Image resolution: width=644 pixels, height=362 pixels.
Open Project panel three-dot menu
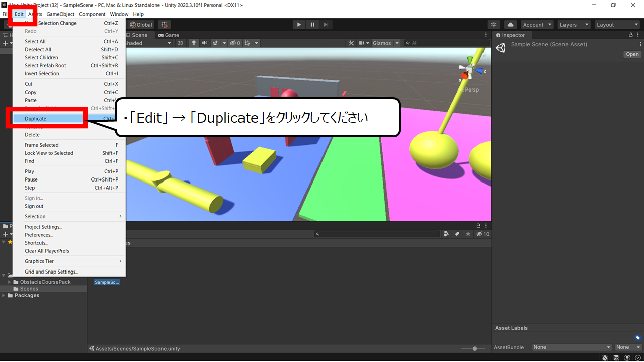(x=487, y=226)
